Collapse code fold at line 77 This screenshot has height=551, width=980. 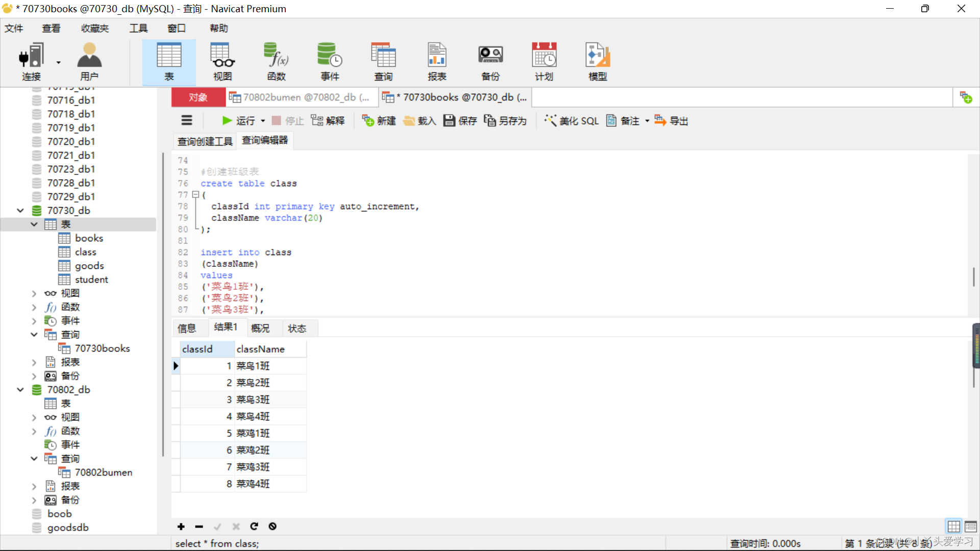[195, 194]
